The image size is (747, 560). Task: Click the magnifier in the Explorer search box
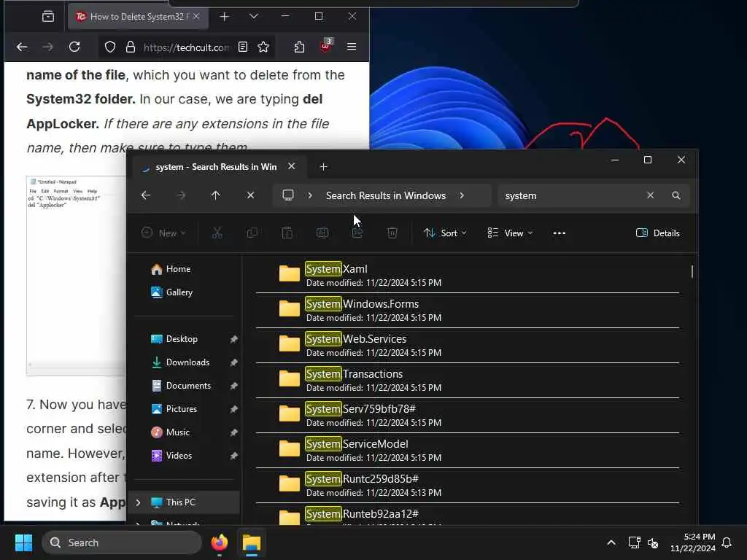click(676, 195)
